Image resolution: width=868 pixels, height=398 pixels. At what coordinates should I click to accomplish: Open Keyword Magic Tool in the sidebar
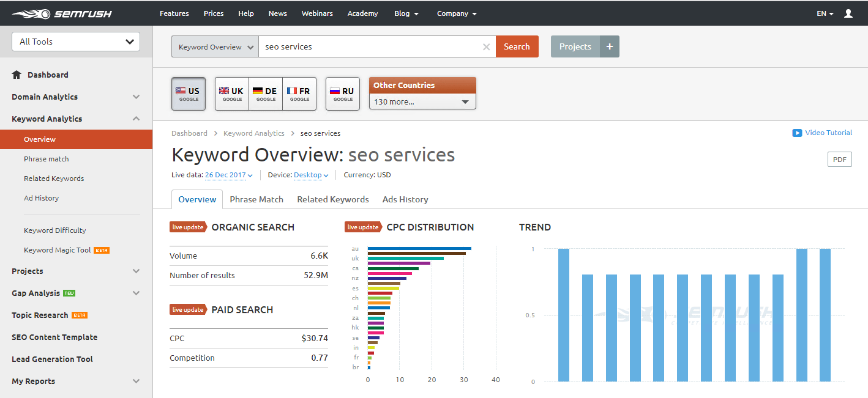[58, 250]
